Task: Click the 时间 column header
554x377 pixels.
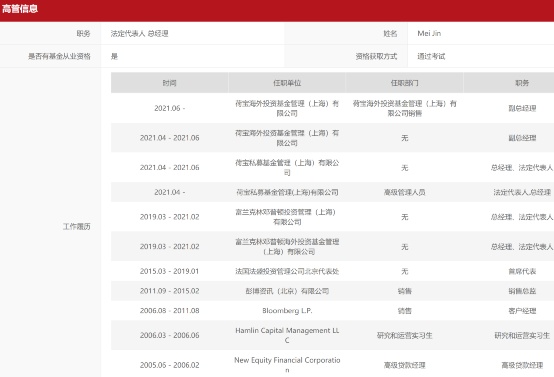Action: click(x=170, y=83)
